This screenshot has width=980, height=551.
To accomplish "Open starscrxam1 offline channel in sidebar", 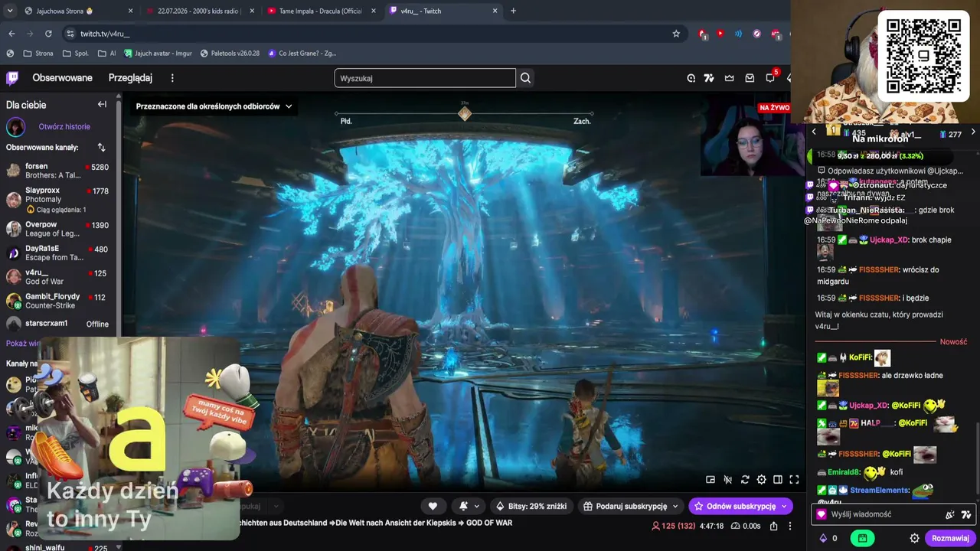I will pos(58,324).
